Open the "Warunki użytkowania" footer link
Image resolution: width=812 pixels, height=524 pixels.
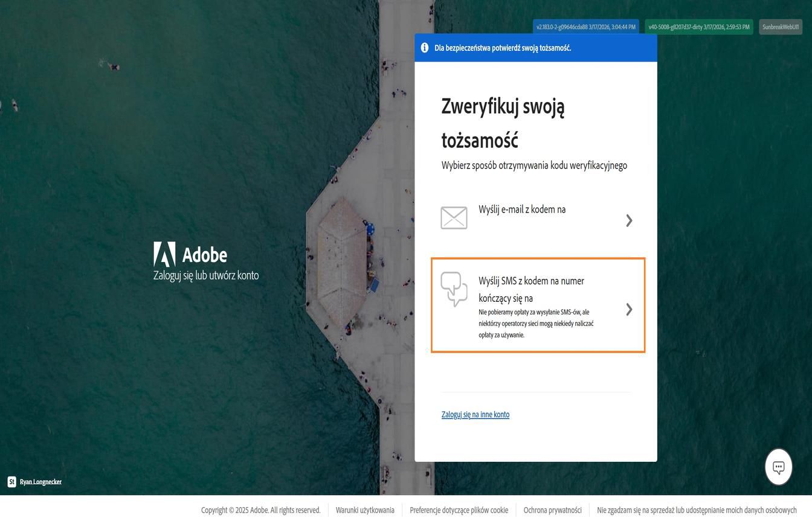click(x=364, y=510)
